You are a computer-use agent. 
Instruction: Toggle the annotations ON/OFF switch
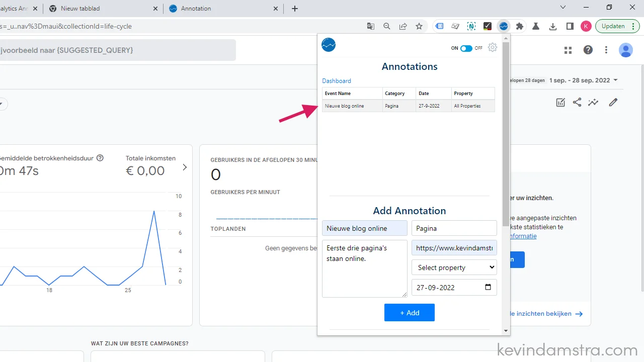[466, 48]
